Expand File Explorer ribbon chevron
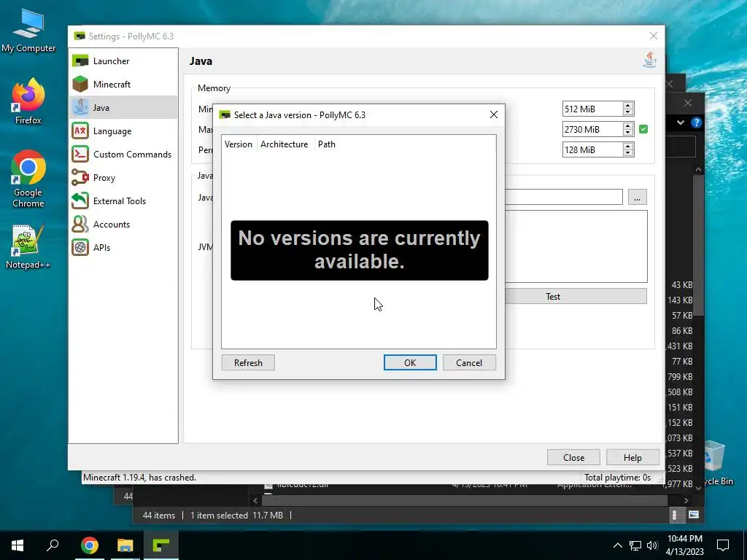This screenshot has height=560, width=747. tap(681, 122)
